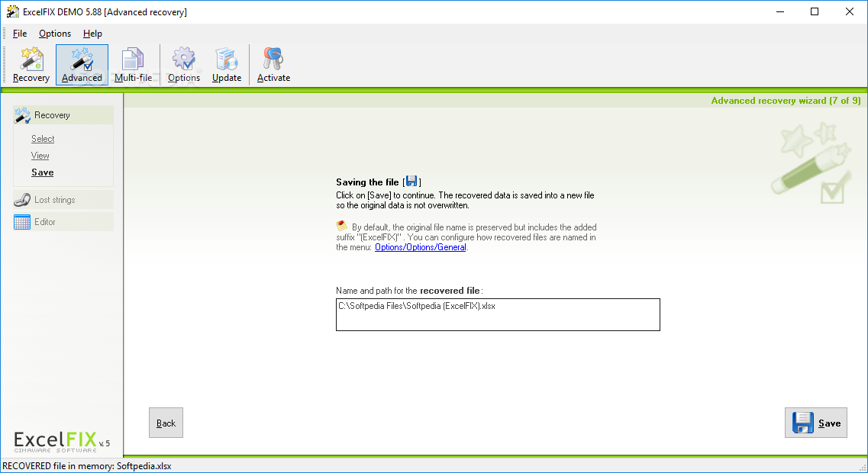This screenshot has height=473, width=868.
Task: Open the Options gear toolbar icon
Action: 184,65
